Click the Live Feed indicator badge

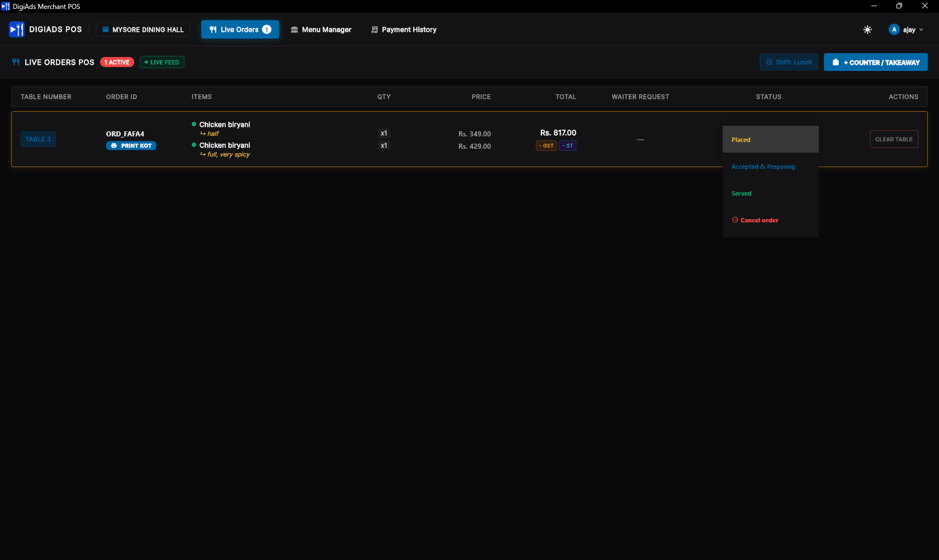click(162, 62)
